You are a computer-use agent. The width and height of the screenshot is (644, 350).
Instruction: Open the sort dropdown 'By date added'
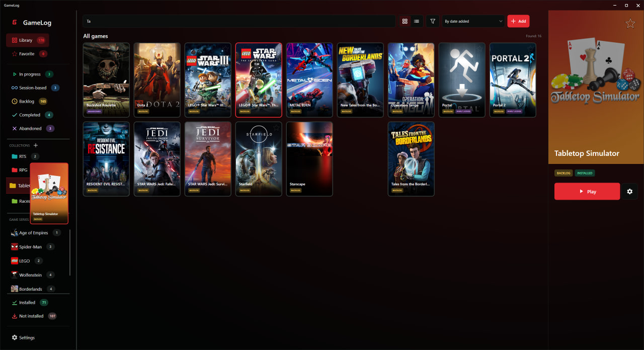tap(473, 21)
